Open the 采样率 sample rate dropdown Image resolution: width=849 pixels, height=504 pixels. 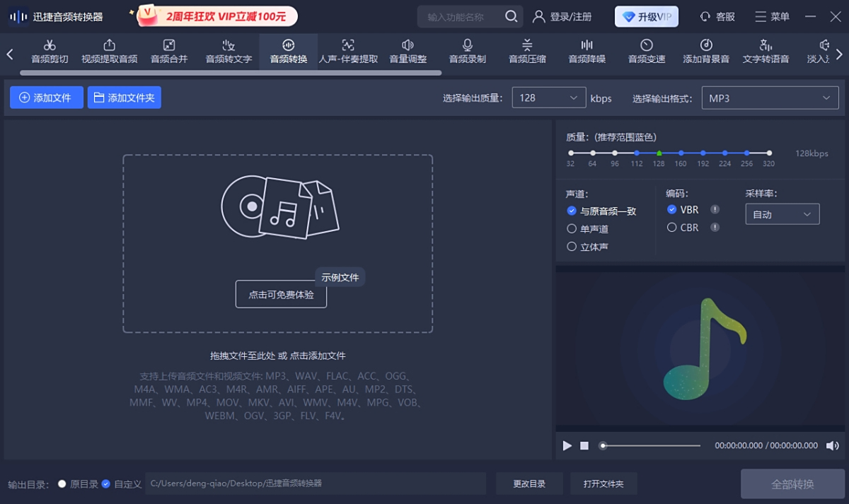(x=782, y=213)
